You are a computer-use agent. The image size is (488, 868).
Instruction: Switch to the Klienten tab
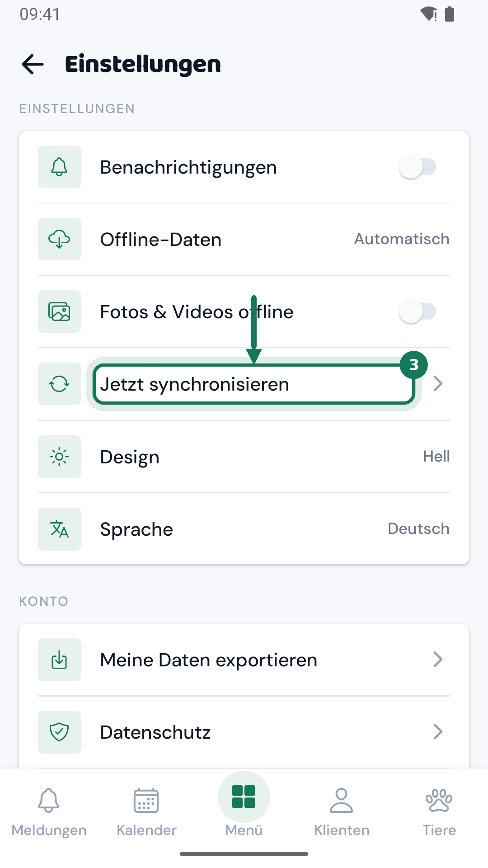tap(342, 812)
